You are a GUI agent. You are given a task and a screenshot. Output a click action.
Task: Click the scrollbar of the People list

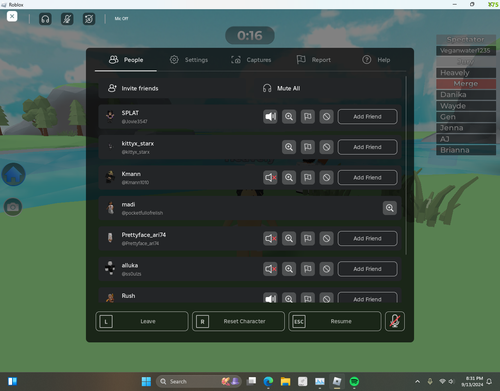(x=406, y=166)
